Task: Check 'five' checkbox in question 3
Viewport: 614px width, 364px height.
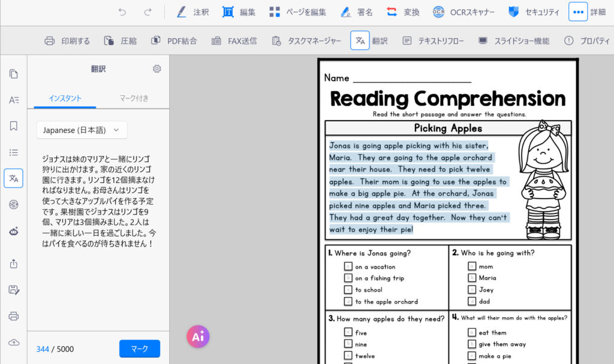Action: [x=348, y=332]
